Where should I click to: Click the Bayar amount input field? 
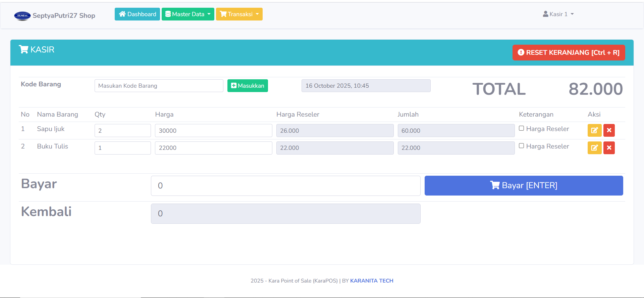285,186
